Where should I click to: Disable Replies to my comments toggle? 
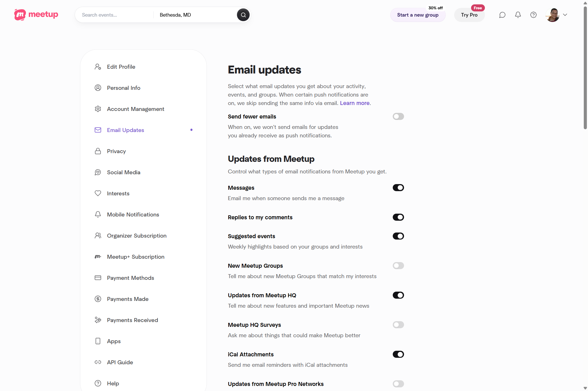[x=398, y=217]
